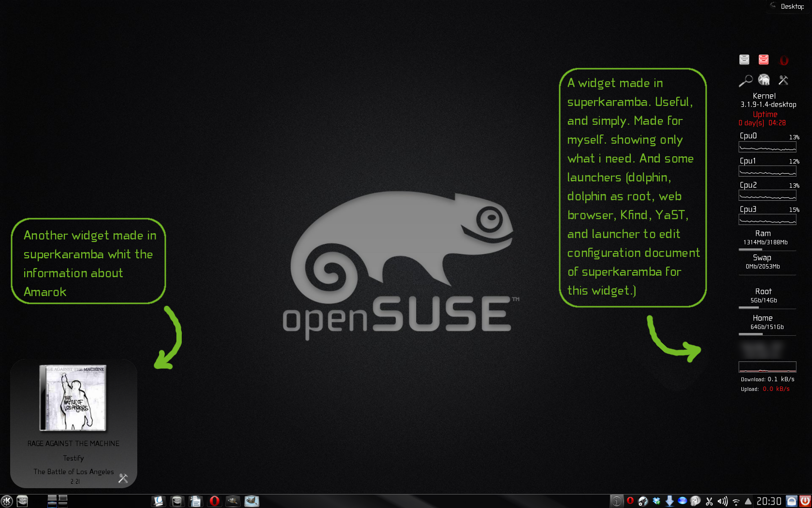The width and height of the screenshot is (812, 508).
Task: Switch to the dark GIMP task in the taskbar
Action: [232, 501]
